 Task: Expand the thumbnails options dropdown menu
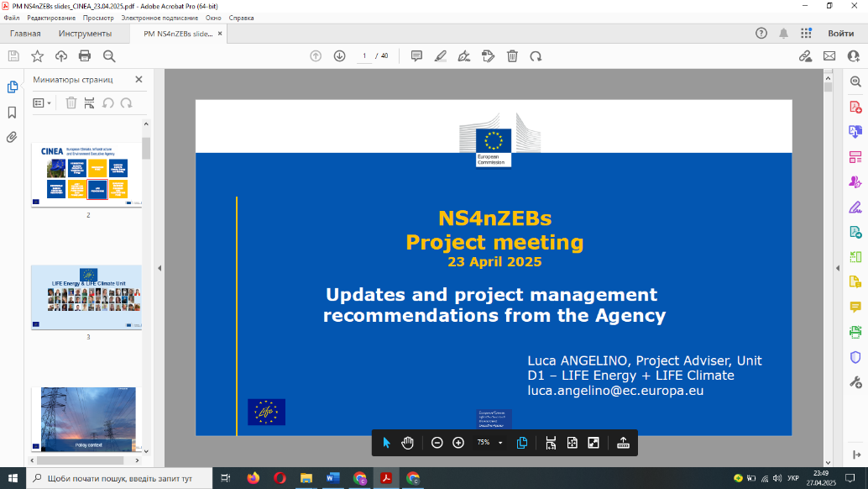click(41, 103)
